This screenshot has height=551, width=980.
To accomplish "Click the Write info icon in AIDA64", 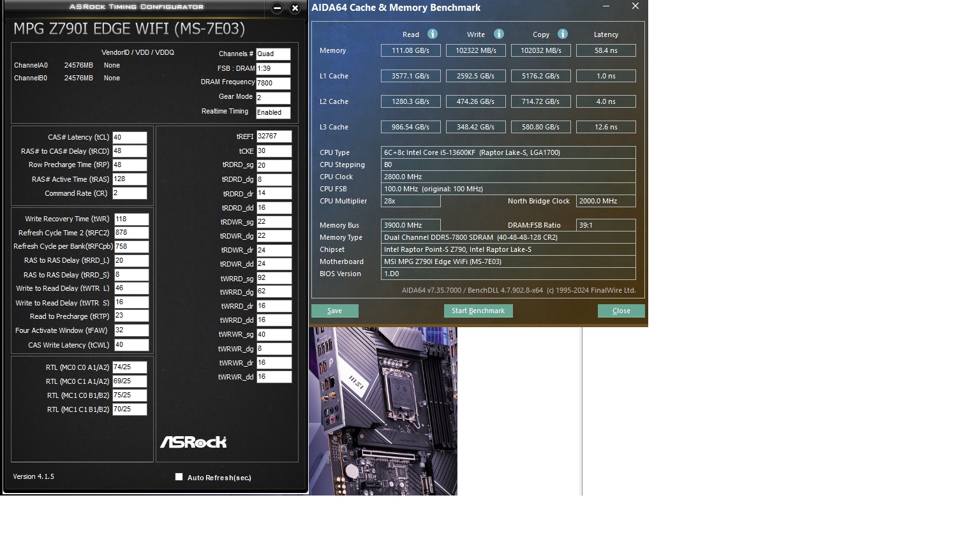I will pos(499,34).
